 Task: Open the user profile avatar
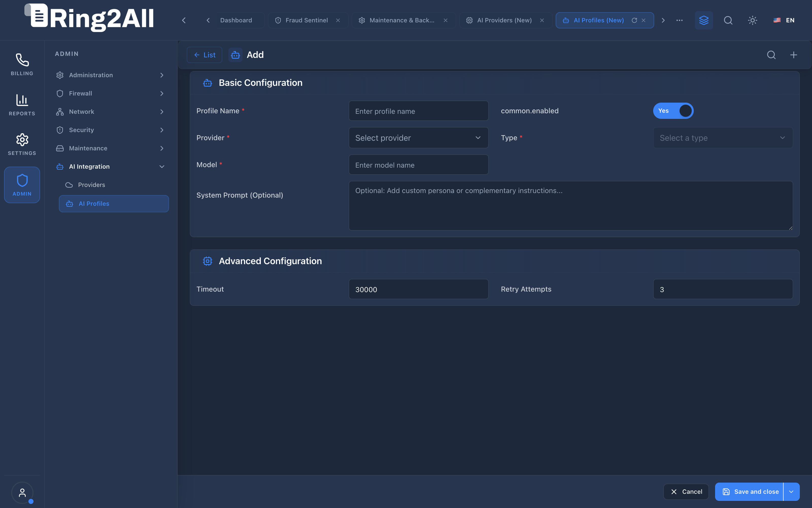pyautogui.click(x=22, y=493)
